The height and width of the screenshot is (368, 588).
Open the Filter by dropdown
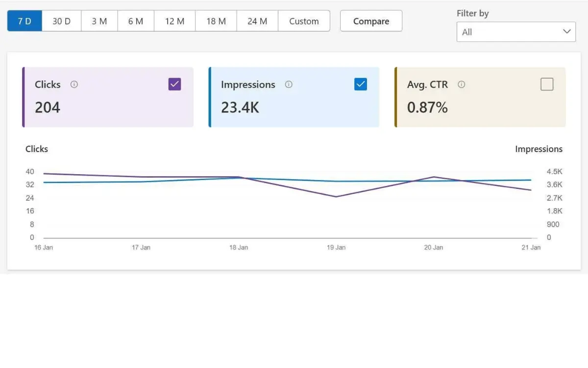(516, 32)
